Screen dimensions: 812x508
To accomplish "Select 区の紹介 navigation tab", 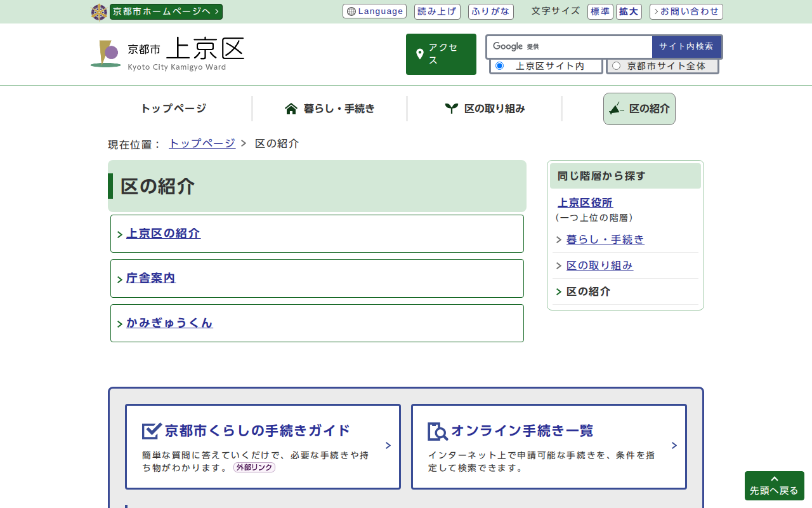I will (x=639, y=109).
